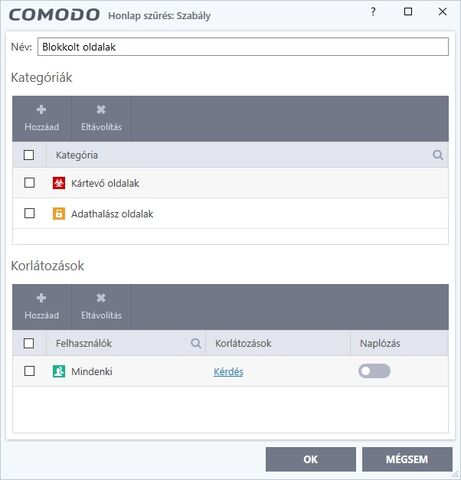Click the green Mindenki user icon
Viewport: 461px width, 480px height.
59,371
